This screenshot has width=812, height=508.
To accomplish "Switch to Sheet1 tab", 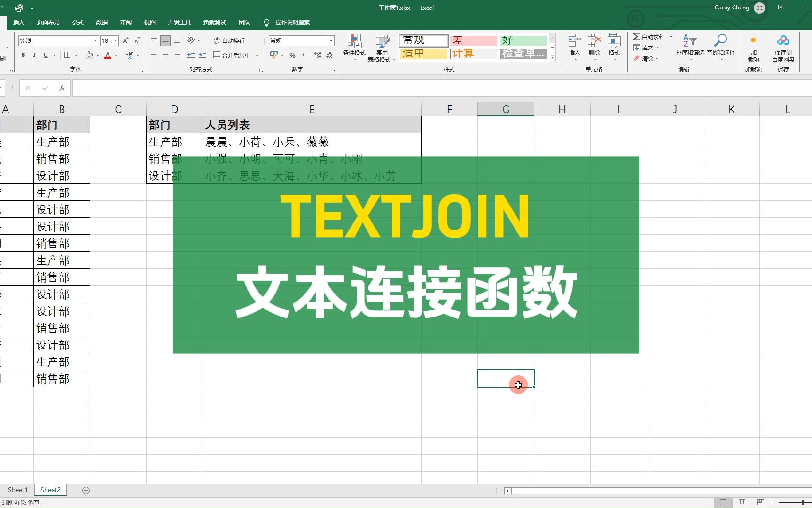I will [x=18, y=490].
